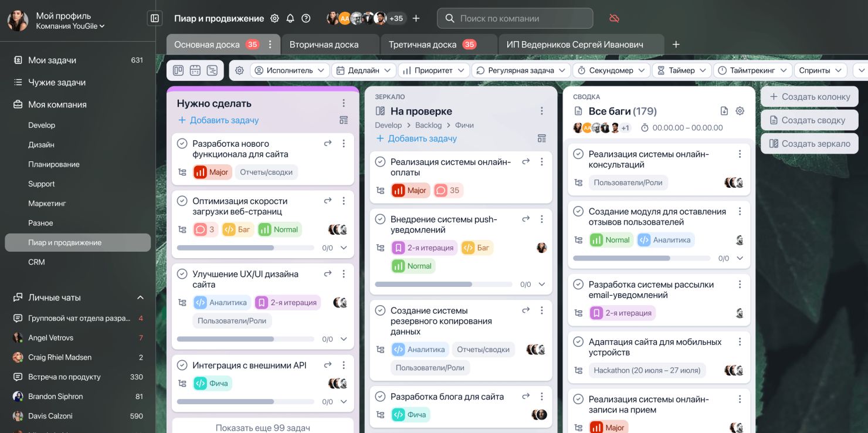Screen dimensions: 868x433
Task: Open the help question mark icon
Action: (306, 18)
